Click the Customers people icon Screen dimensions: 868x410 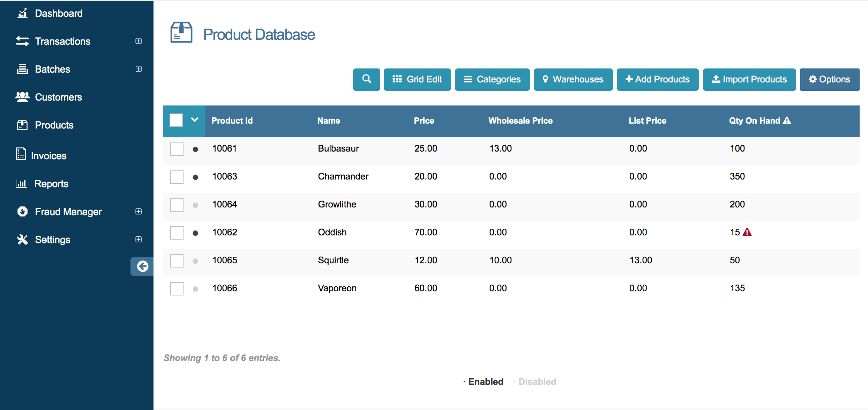[x=22, y=97]
